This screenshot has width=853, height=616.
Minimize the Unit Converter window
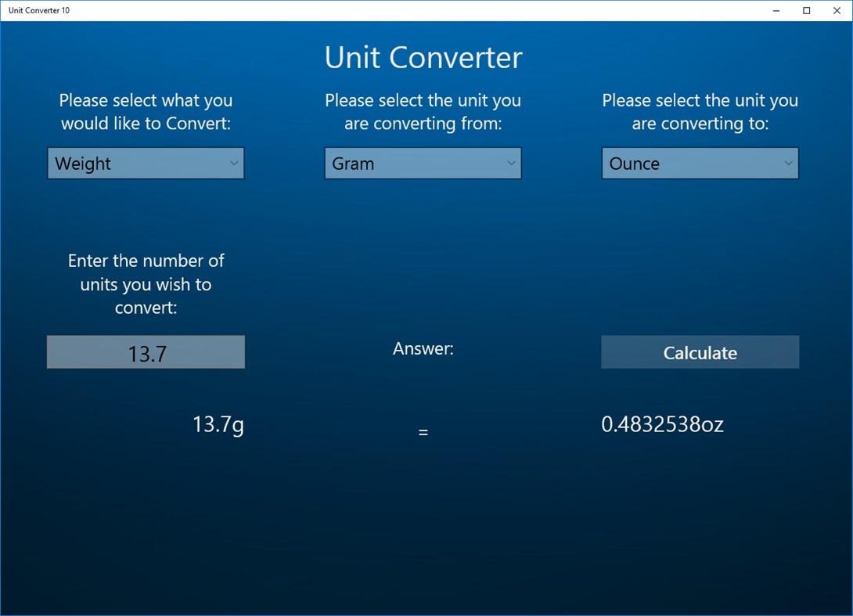(x=775, y=10)
